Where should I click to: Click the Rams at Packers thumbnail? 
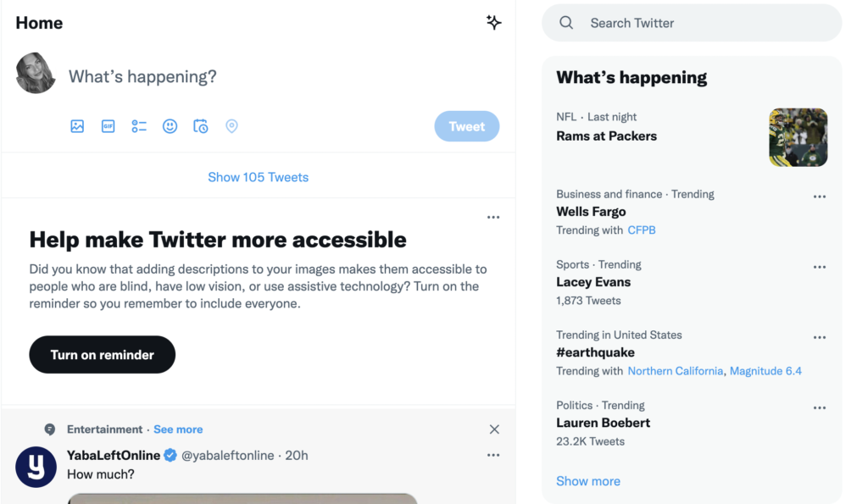pyautogui.click(x=798, y=137)
